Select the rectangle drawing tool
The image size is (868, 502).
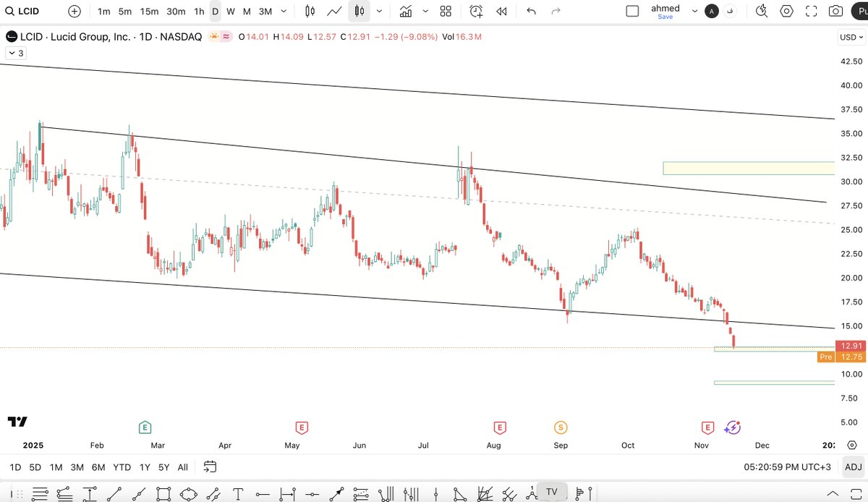[x=163, y=494]
